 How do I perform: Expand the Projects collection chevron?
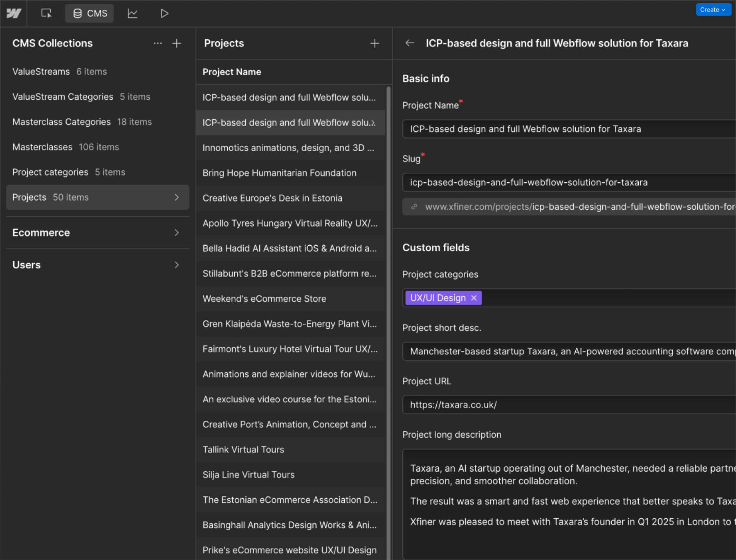click(177, 197)
